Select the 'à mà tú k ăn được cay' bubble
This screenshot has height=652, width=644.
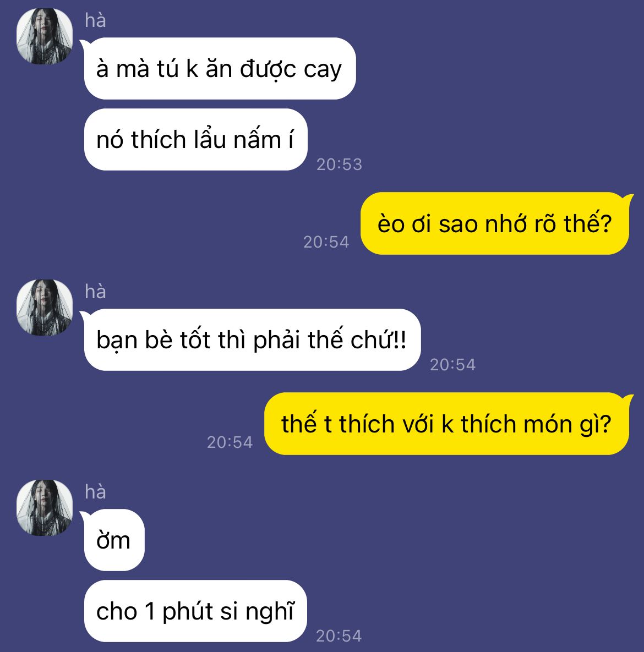pos(220,69)
